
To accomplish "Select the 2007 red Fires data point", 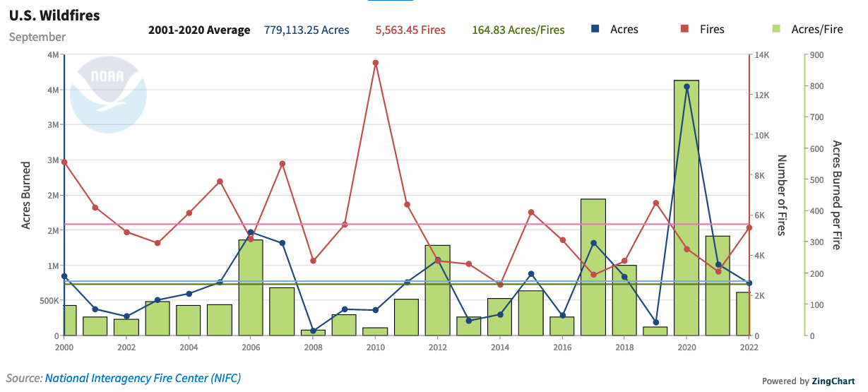I will [x=283, y=164].
